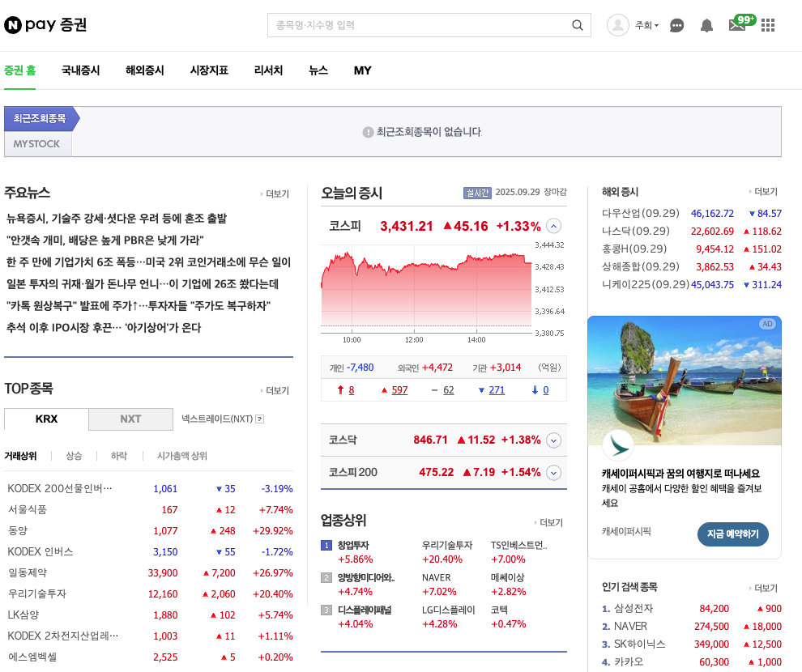Click the upper-limit stocks count 8
This screenshot has height=672, width=802.
coord(352,390)
